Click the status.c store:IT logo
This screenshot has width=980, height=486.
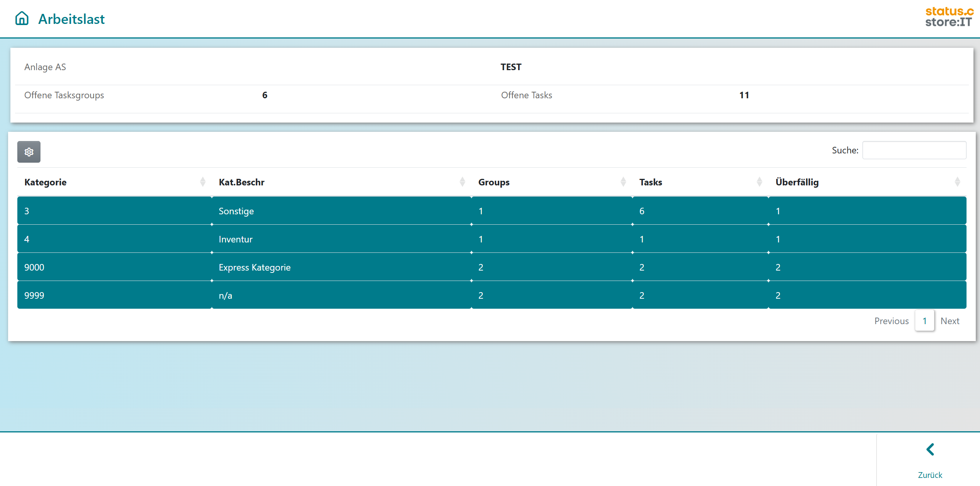[x=949, y=17]
